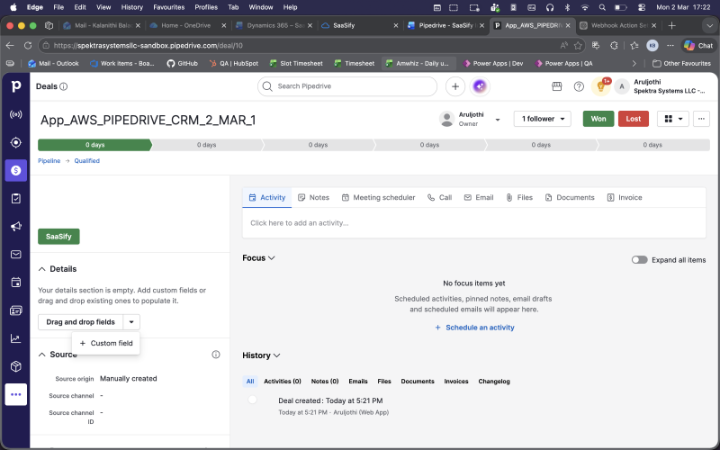Open the target focus icon in sidebar
Image resolution: width=720 pixels, height=450 pixels.
tap(16, 142)
